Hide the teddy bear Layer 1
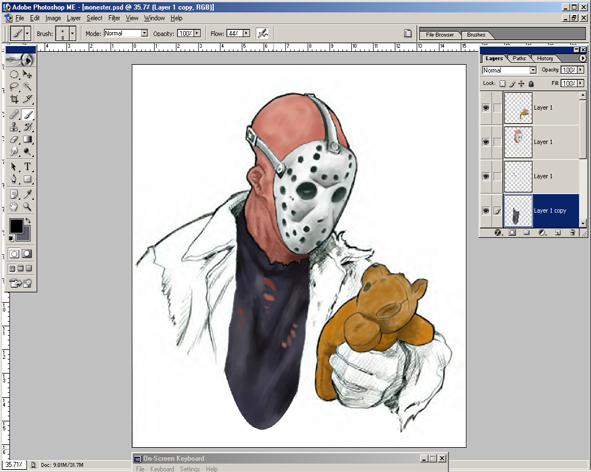 tap(486, 108)
